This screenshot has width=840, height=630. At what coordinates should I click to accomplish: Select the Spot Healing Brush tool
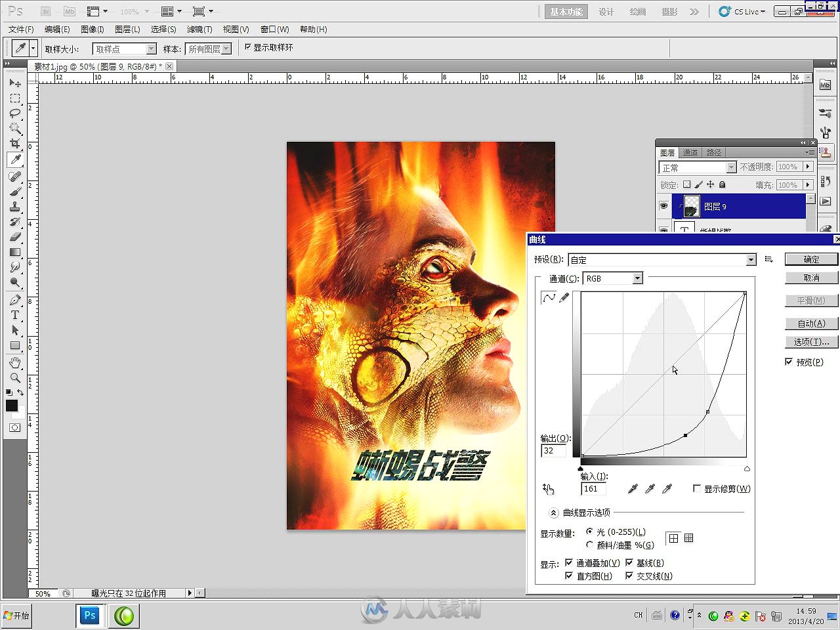[15, 177]
